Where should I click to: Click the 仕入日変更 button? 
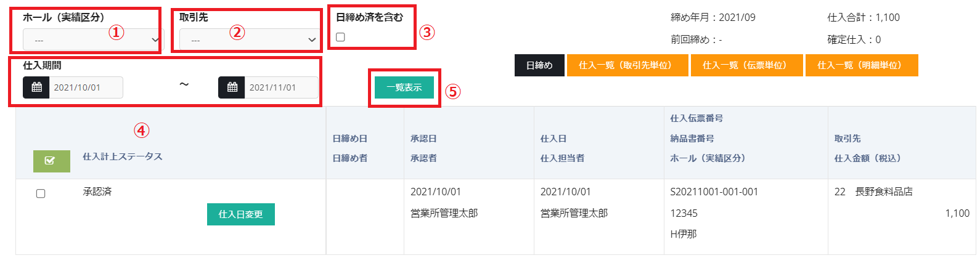(240, 214)
